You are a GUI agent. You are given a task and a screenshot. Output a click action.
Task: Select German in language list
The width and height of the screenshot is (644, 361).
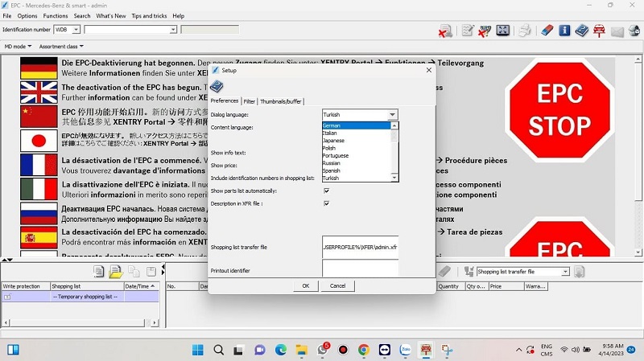point(356,125)
